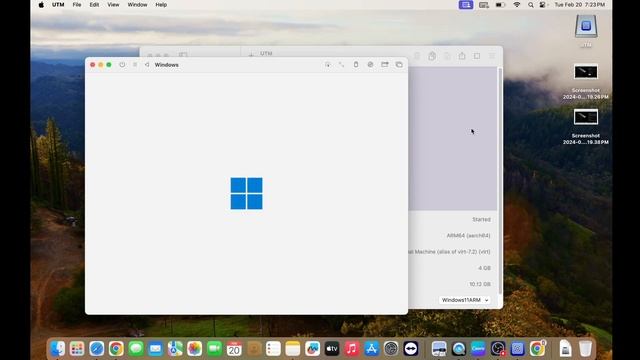Open the UTM menu in the menu bar

[58, 5]
